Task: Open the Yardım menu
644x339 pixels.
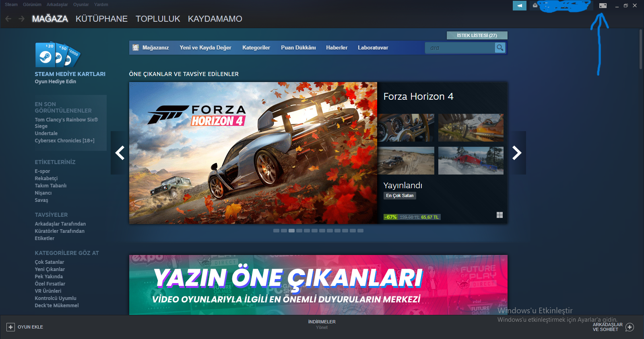Action: 101,4
